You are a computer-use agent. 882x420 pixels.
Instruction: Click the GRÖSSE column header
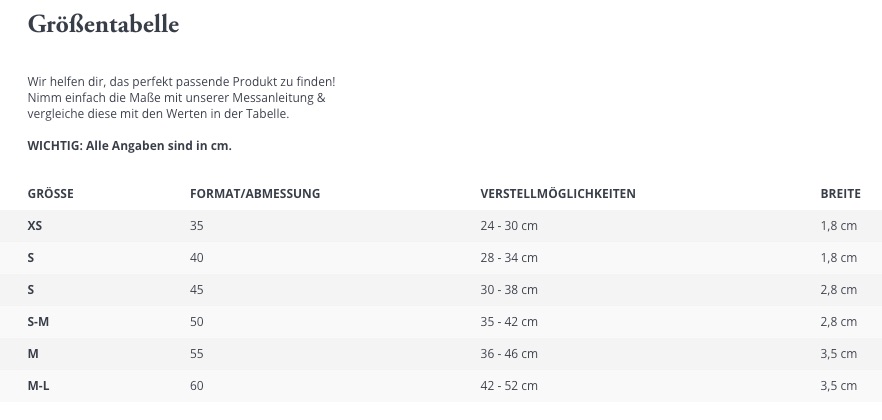point(50,193)
